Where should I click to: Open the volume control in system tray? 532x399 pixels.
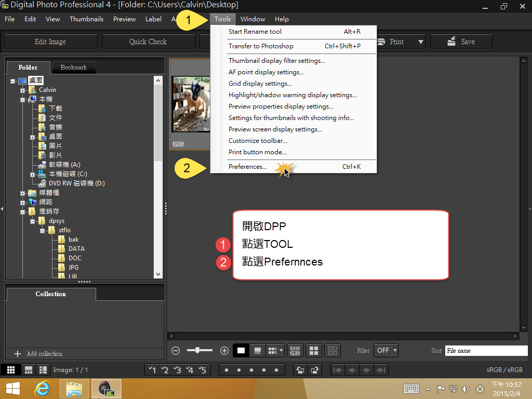466,389
